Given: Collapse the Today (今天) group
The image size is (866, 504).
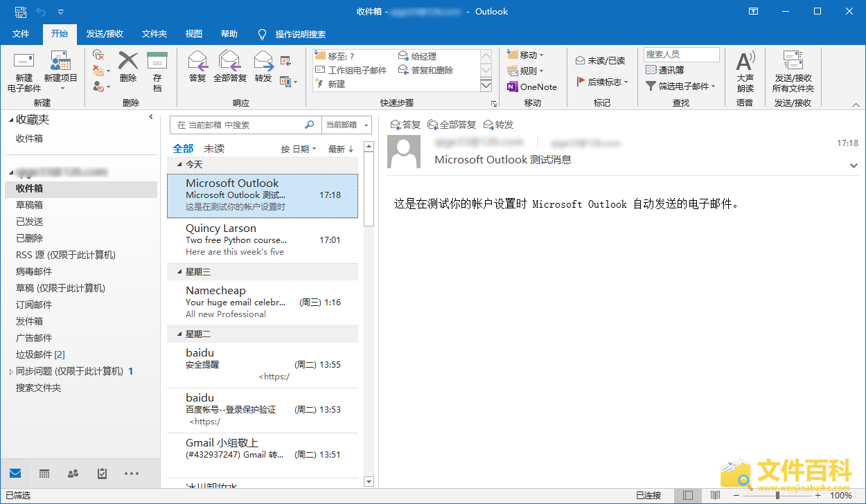Looking at the screenshot, I should 180,164.
